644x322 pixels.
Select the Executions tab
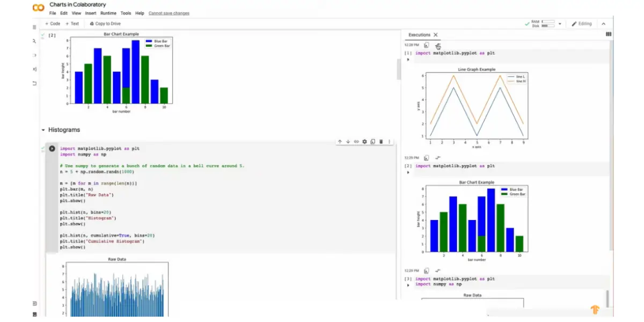[x=419, y=35]
